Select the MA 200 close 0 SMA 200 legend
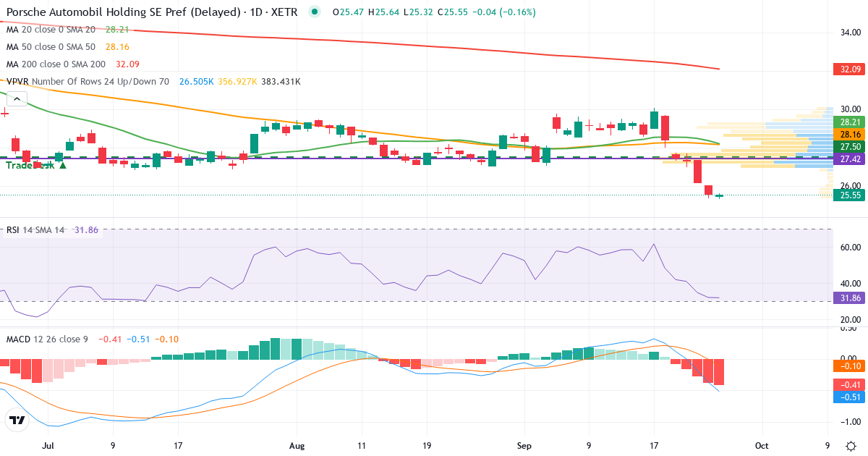 click(56, 64)
